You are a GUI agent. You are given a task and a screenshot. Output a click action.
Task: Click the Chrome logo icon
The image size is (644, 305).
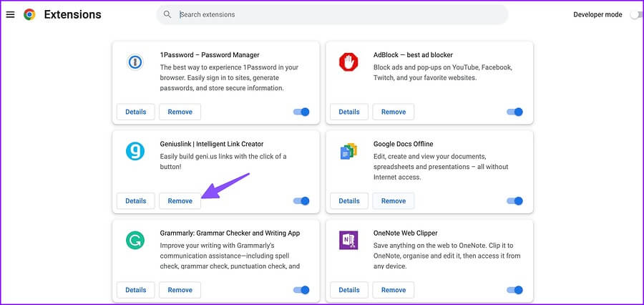tap(29, 15)
